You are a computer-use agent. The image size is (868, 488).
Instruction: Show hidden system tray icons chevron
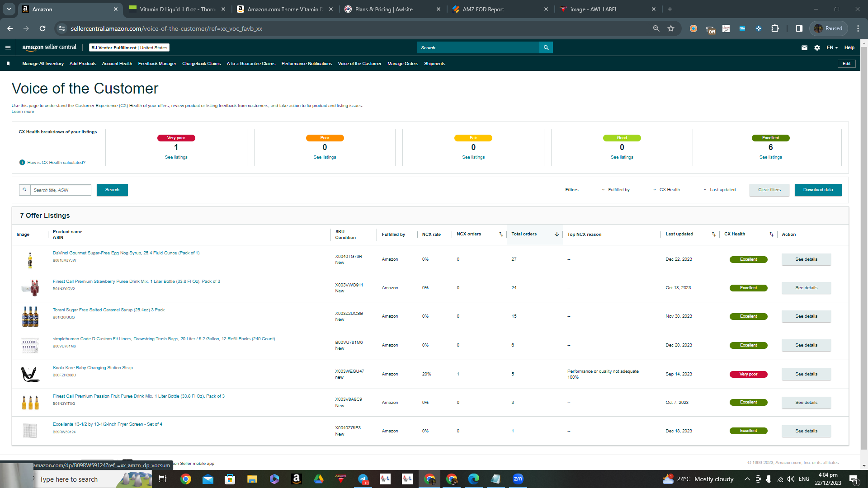point(747,479)
